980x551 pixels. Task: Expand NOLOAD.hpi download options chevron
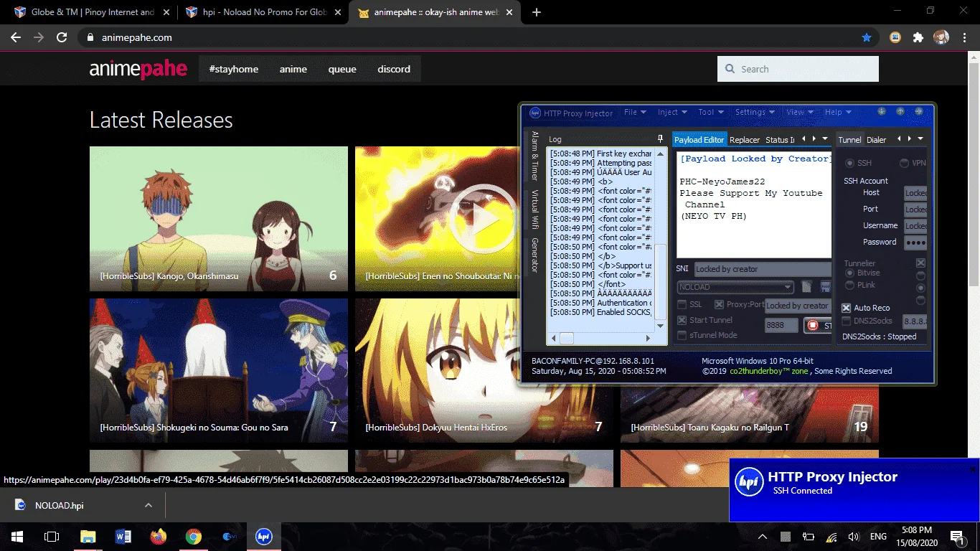(149, 505)
